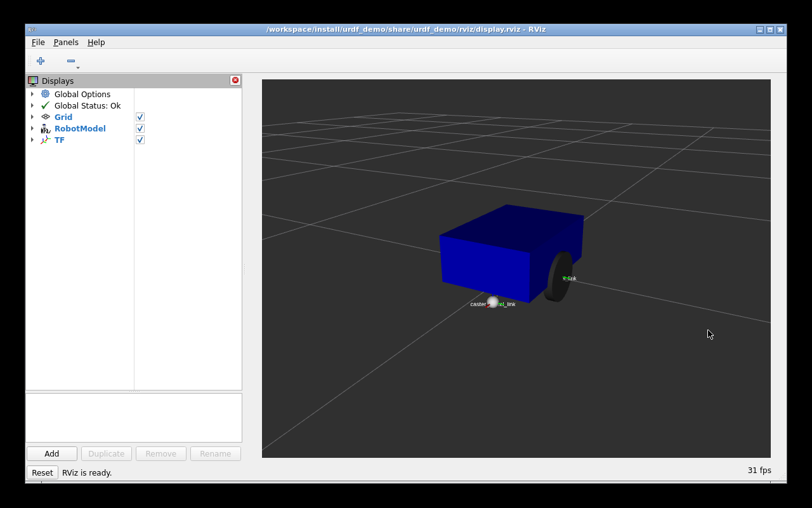Viewport: 812px width, 508px height.
Task: Select the Grid label in Displays
Action: 63,117
